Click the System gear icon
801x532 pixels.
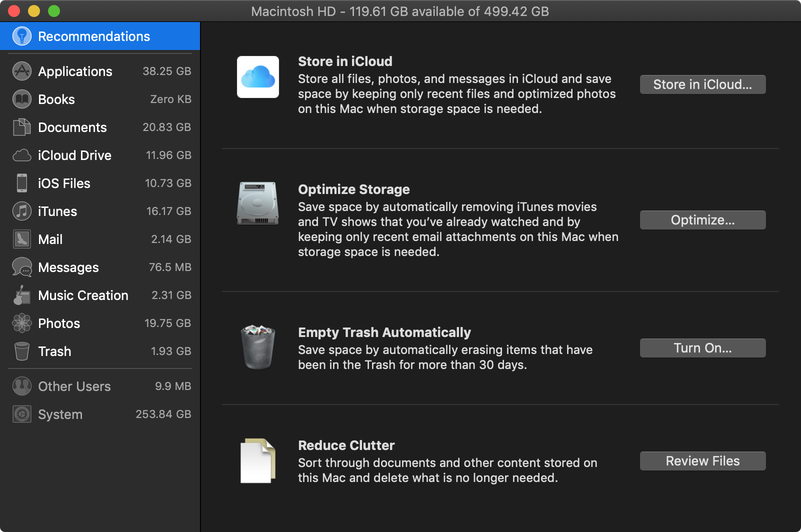22,414
